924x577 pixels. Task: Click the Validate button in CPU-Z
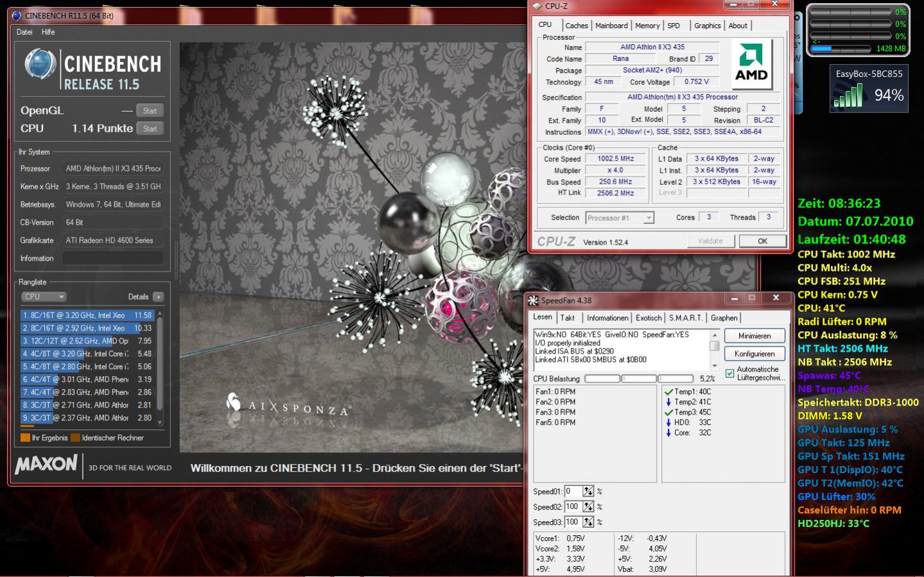click(710, 241)
